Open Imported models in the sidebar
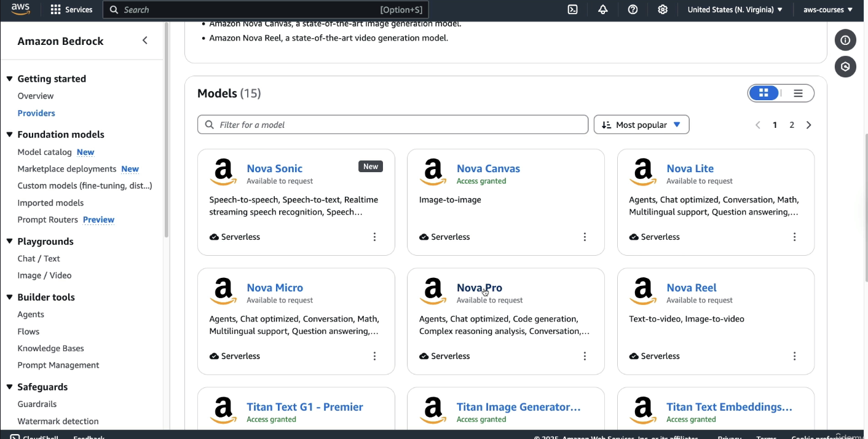Viewport: 868px width, 439px height. point(50,203)
